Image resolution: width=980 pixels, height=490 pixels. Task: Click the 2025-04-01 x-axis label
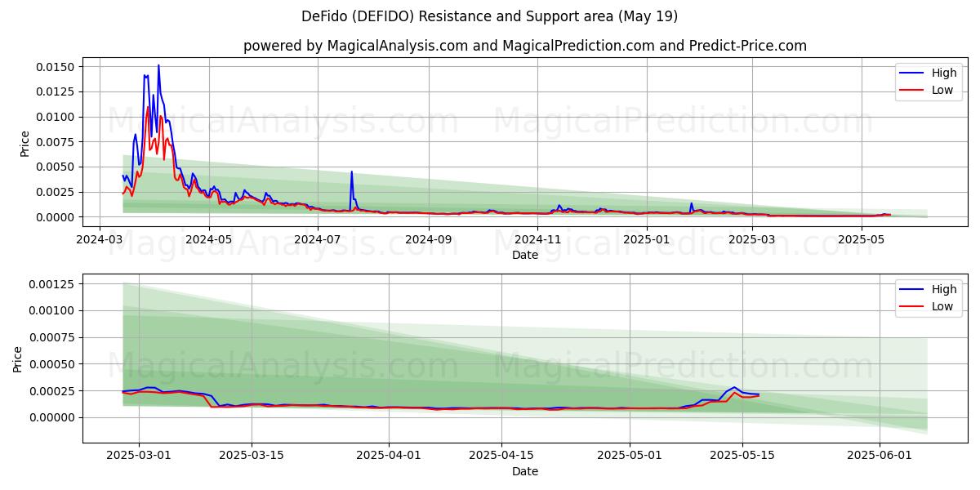pos(389,456)
